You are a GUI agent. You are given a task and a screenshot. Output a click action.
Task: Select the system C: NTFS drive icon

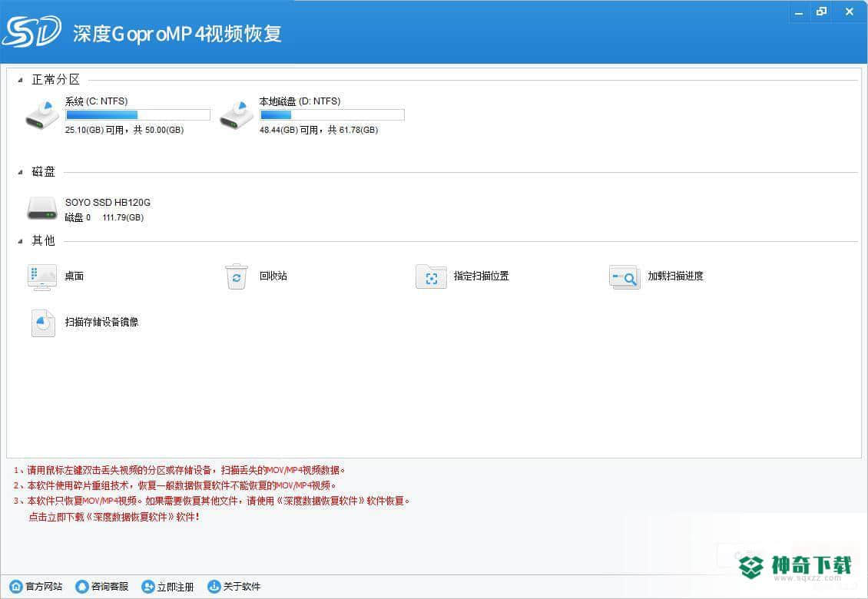pyautogui.click(x=42, y=115)
